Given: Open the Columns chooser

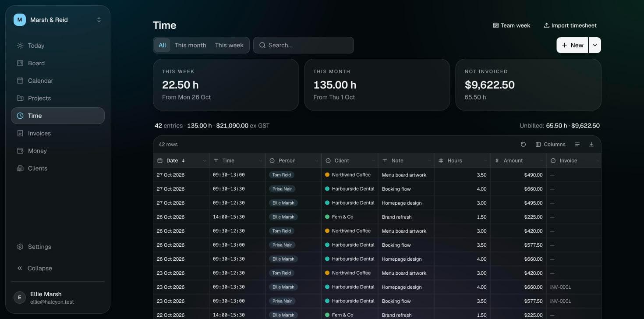Looking at the screenshot, I should [x=550, y=144].
